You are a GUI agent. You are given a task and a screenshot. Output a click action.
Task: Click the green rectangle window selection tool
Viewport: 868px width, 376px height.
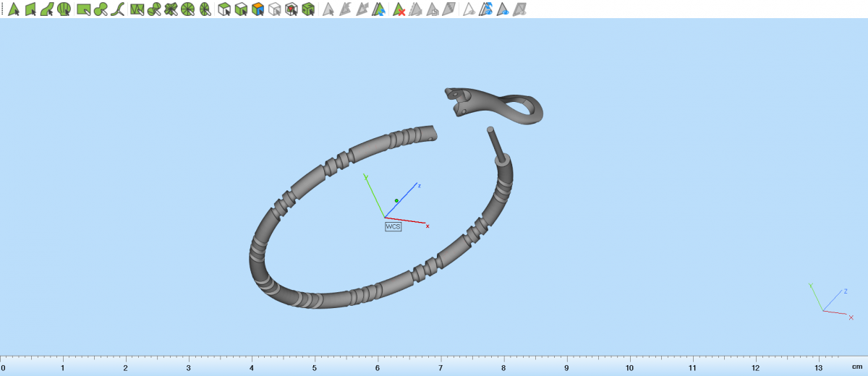pyautogui.click(x=83, y=9)
